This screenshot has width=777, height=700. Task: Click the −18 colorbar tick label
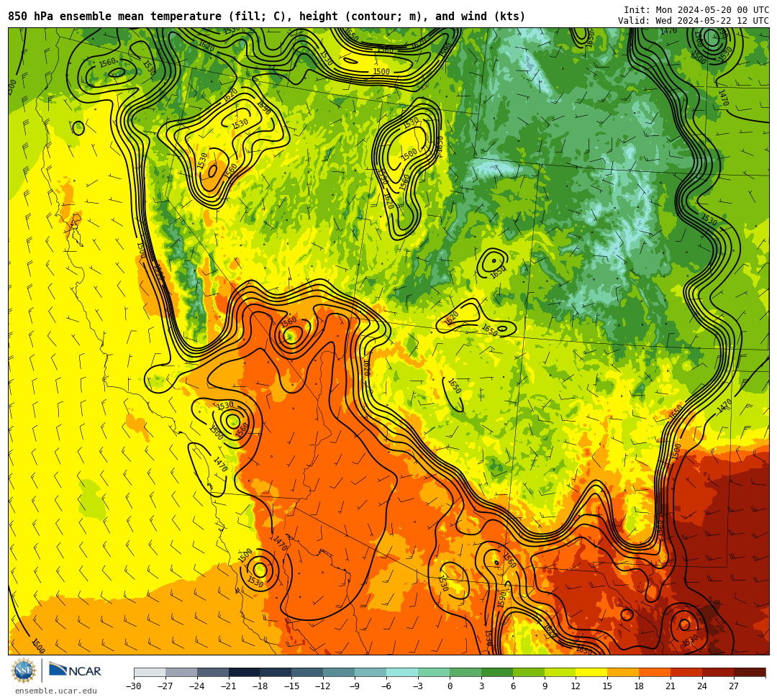[x=260, y=686]
